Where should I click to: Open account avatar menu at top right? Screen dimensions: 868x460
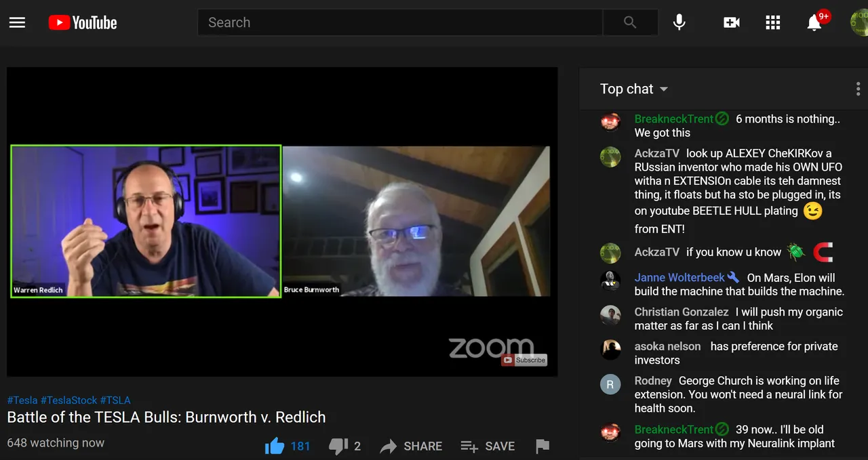coord(859,22)
